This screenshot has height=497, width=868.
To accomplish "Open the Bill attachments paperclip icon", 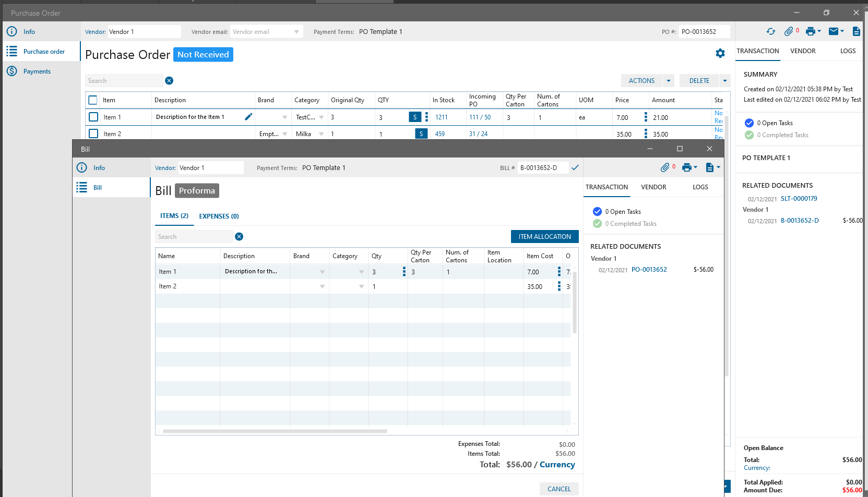I will [664, 167].
